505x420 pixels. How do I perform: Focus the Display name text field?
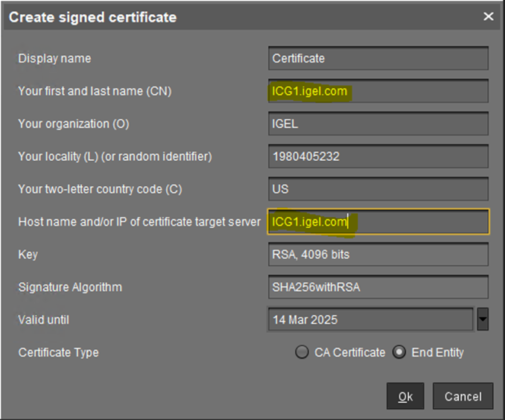(x=378, y=58)
